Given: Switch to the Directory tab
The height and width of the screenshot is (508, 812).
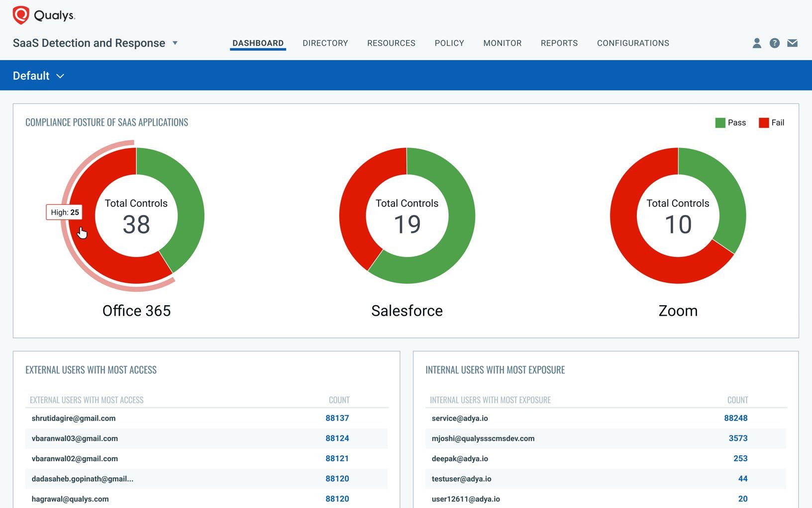Looking at the screenshot, I should click(x=325, y=43).
